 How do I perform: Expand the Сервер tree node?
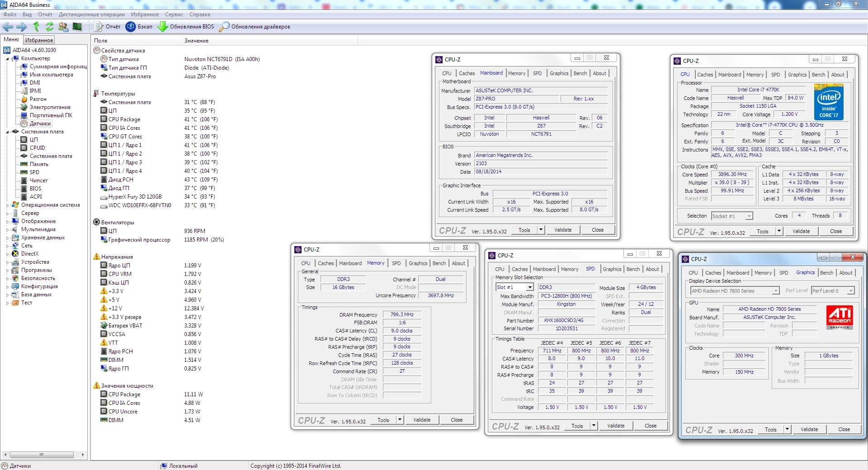(7, 214)
